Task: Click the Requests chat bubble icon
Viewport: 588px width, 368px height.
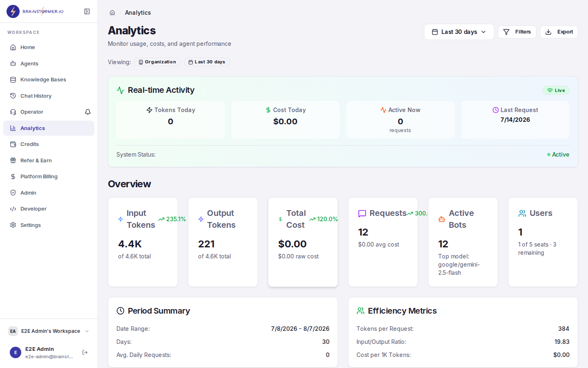Action: click(362, 213)
